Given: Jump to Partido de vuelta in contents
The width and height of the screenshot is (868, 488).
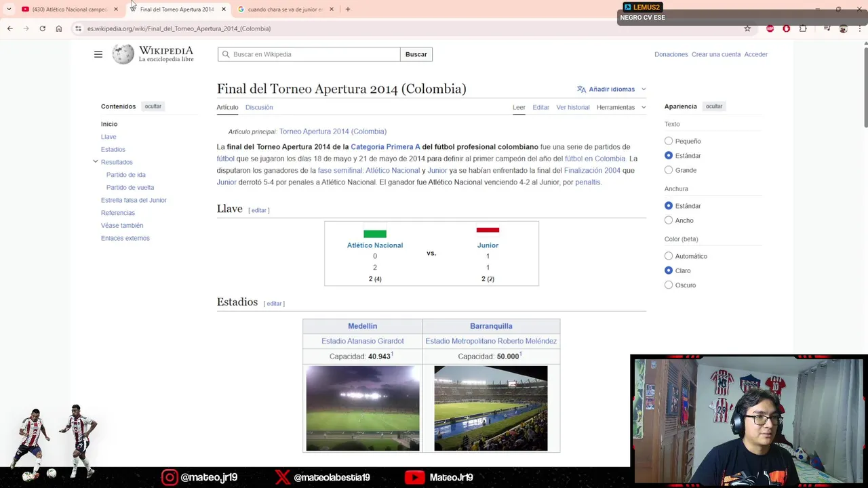Looking at the screenshot, I should tap(130, 188).
